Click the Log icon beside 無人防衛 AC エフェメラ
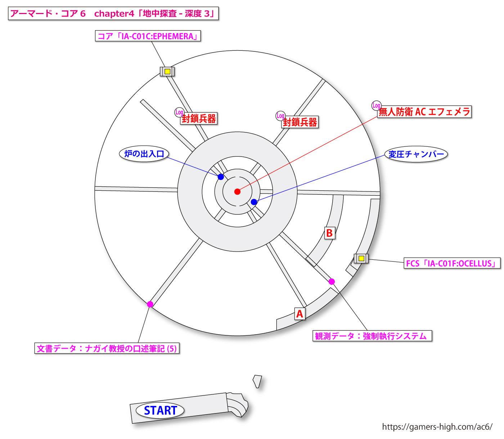The image size is (504, 439). (376, 105)
